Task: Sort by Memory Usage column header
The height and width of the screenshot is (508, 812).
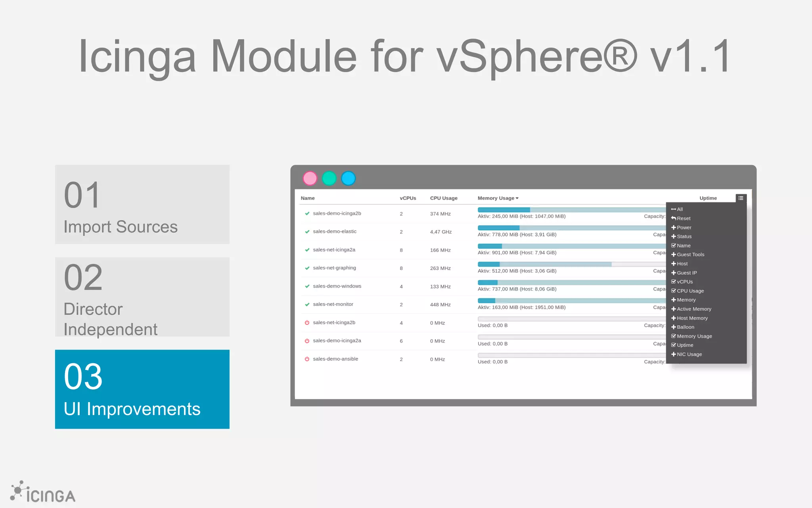Action: pyautogui.click(x=498, y=198)
